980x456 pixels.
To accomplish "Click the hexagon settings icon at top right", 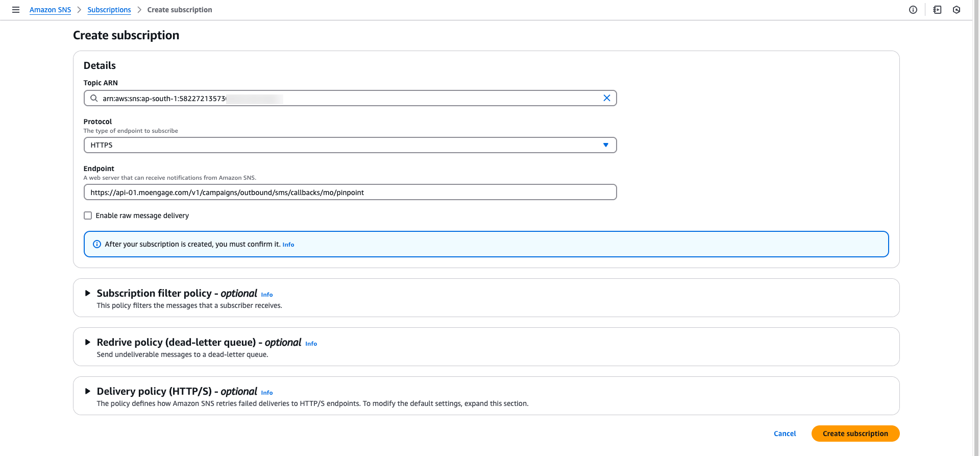I will (x=957, y=10).
